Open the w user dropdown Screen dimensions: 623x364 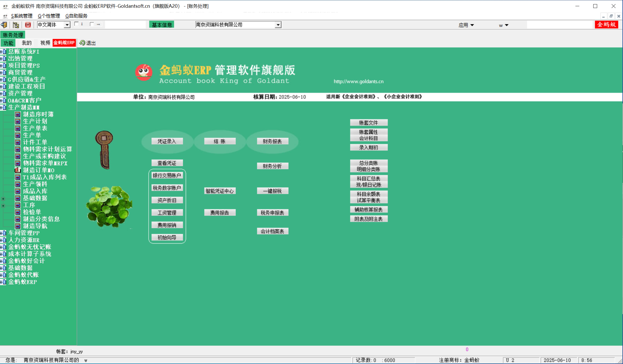tap(504, 25)
